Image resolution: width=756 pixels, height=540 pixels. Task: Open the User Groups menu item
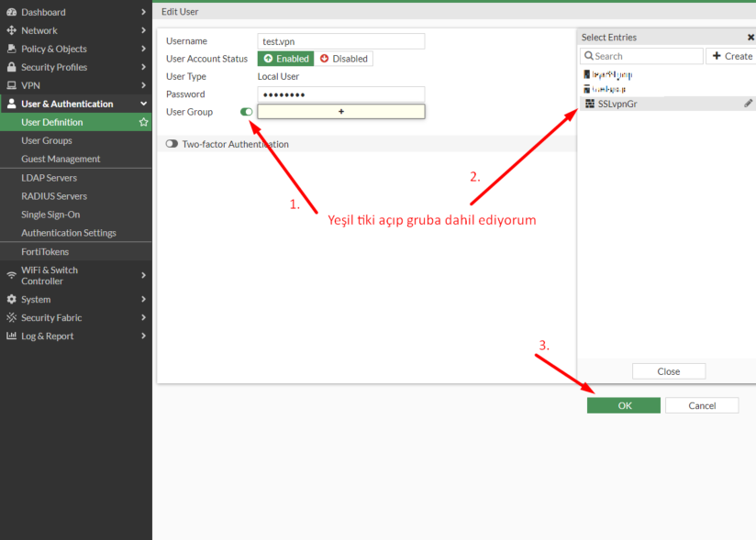[x=47, y=140]
